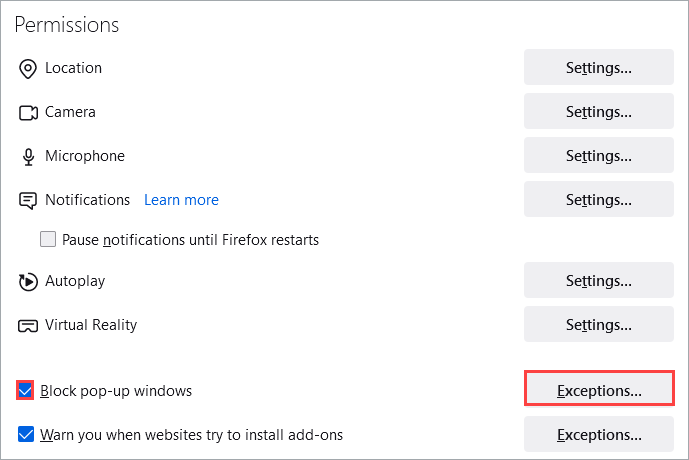
Task: Open Autoplay Settings
Action: pyautogui.click(x=598, y=280)
